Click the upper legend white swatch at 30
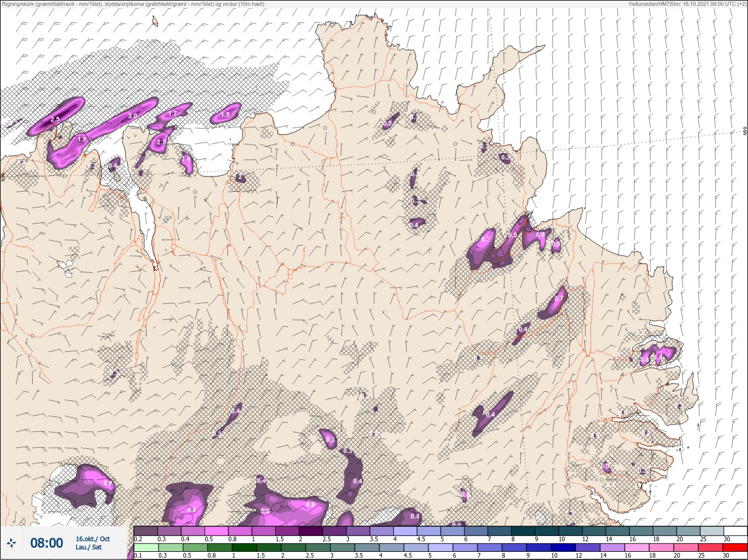748x560 pixels. pos(735,531)
